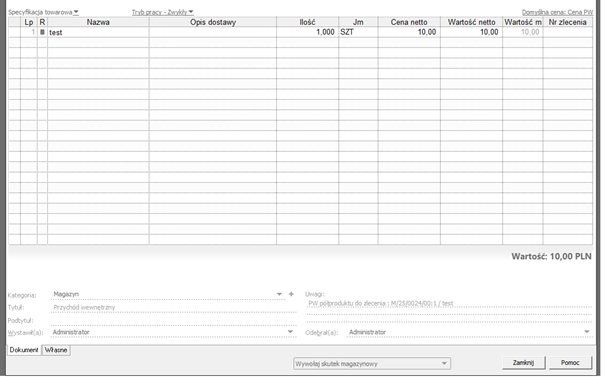Click the Ilość cell with value 1,000
The image size is (605, 377).
[308, 32]
